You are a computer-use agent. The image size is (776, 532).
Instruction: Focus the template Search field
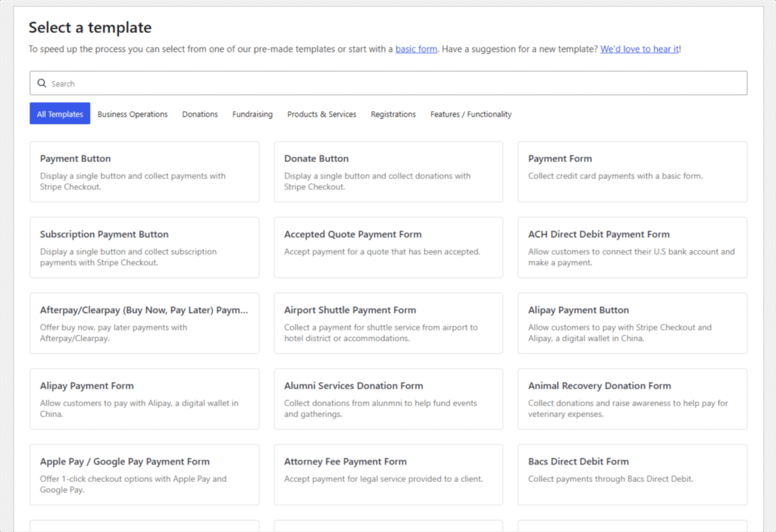coord(388,83)
